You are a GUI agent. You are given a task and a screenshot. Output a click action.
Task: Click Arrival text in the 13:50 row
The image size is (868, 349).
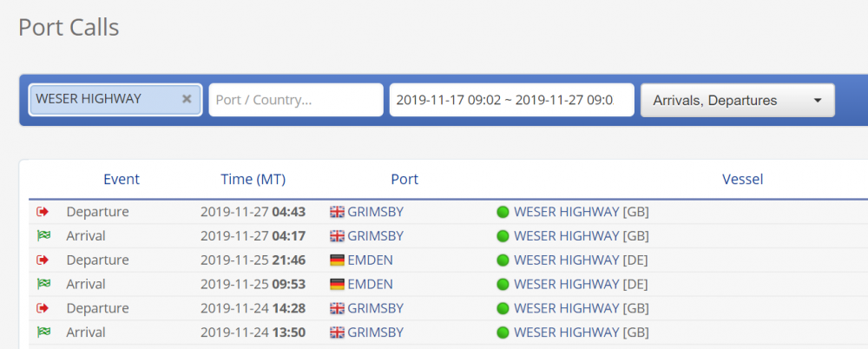[x=86, y=333]
